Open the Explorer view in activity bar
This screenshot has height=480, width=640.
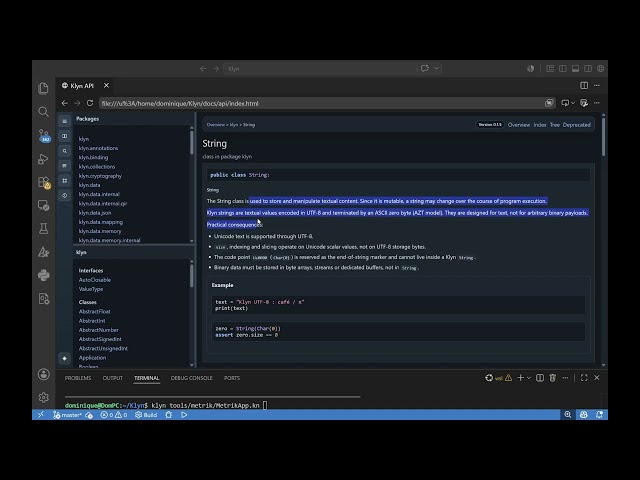(x=43, y=88)
